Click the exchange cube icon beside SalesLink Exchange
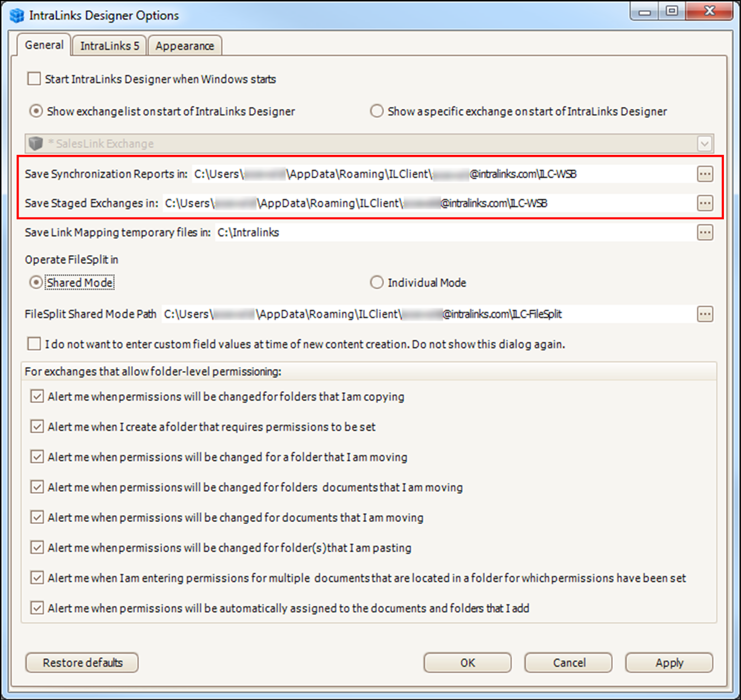741x700 pixels. (36, 144)
